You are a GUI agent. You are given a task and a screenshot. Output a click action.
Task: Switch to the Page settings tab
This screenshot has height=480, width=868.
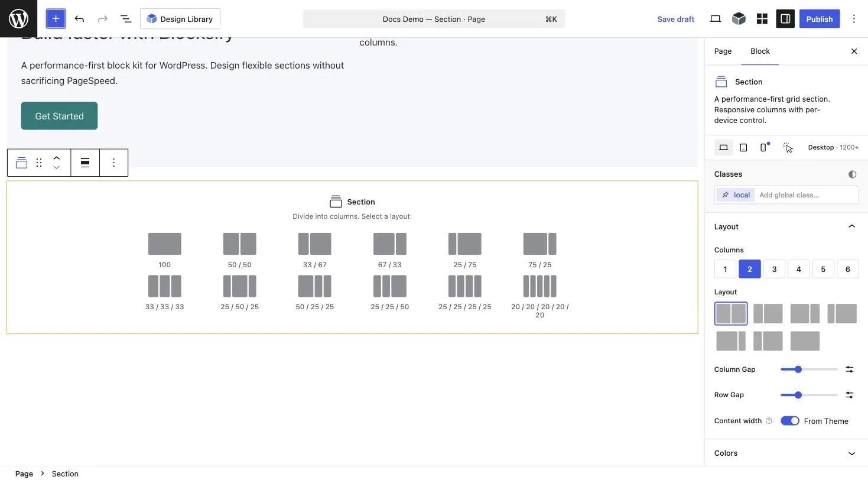[x=723, y=51]
